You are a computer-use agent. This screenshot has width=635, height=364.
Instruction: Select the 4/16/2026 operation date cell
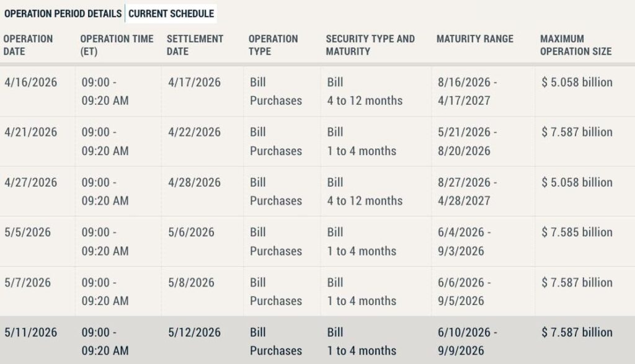(30, 82)
